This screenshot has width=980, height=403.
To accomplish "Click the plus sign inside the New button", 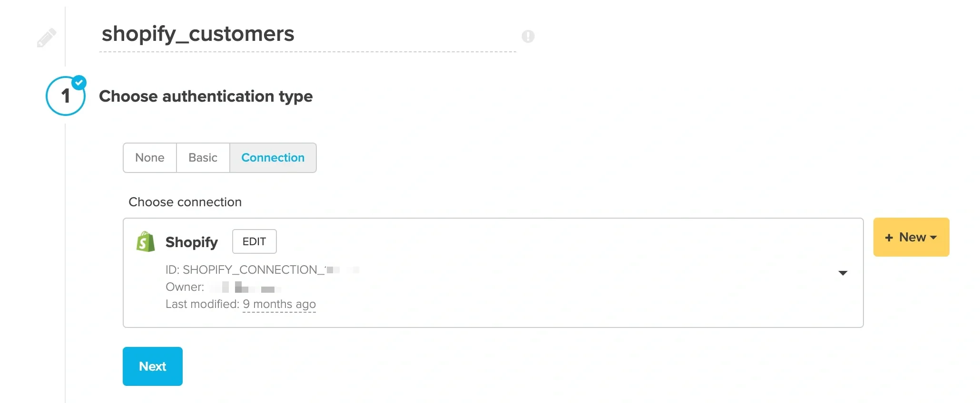I will click(889, 237).
